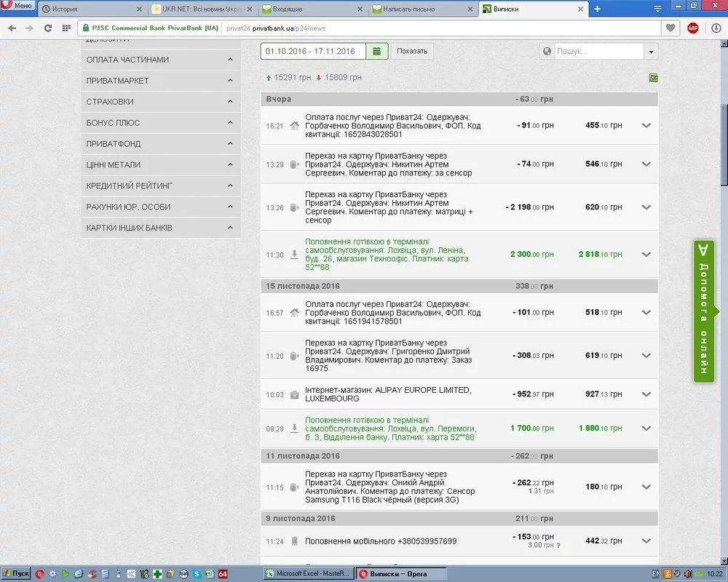728x582 pixels.
Task: Expand the 13:26 transfer of 2 198.00 грн
Action: [646, 207]
